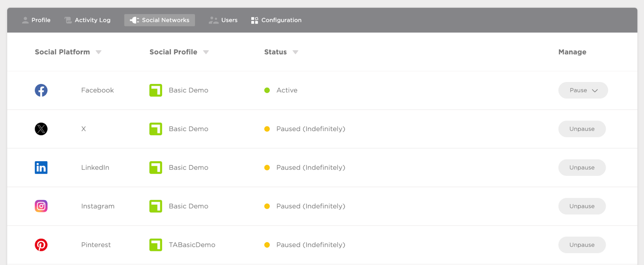Click the green Active status dot
Viewport: 644px width, 265px height.
point(267,90)
